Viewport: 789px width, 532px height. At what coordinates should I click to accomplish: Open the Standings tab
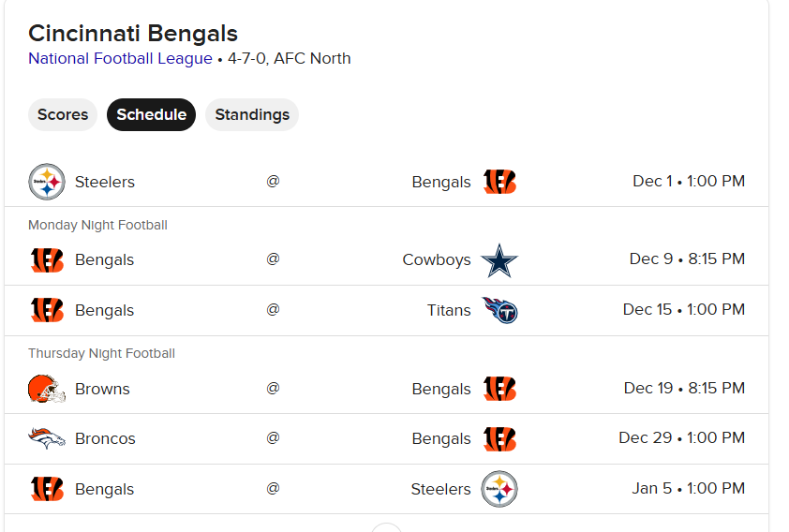(252, 114)
